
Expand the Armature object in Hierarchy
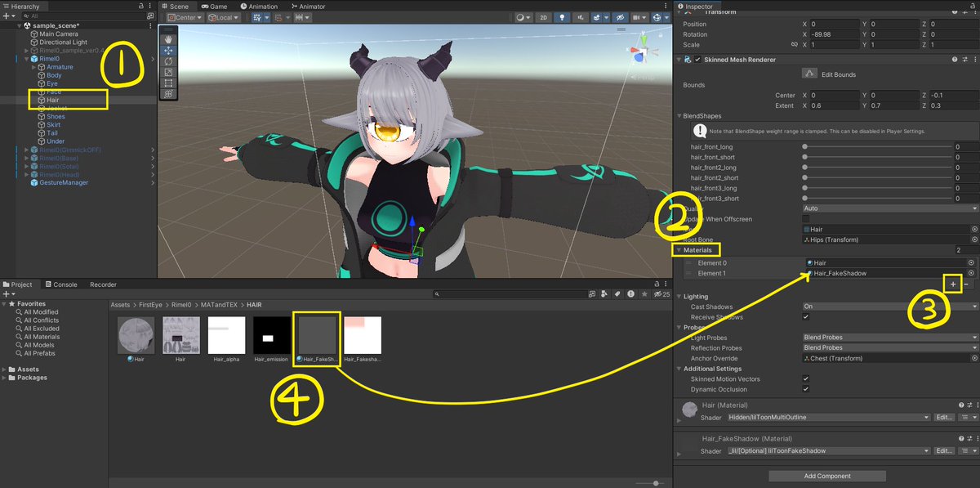click(34, 67)
